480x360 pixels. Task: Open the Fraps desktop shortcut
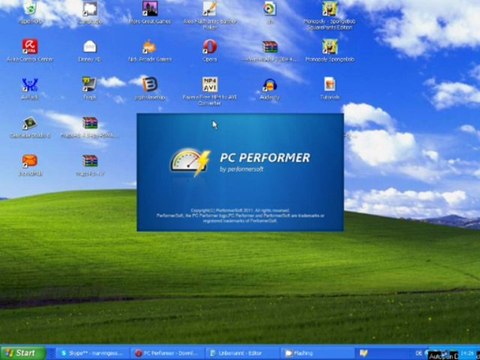coord(90,85)
